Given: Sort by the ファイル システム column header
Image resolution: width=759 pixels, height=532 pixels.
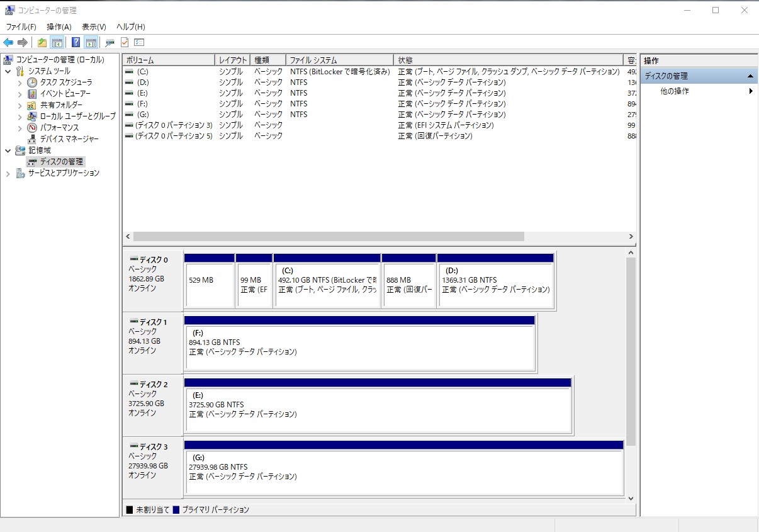Looking at the screenshot, I should 340,60.
